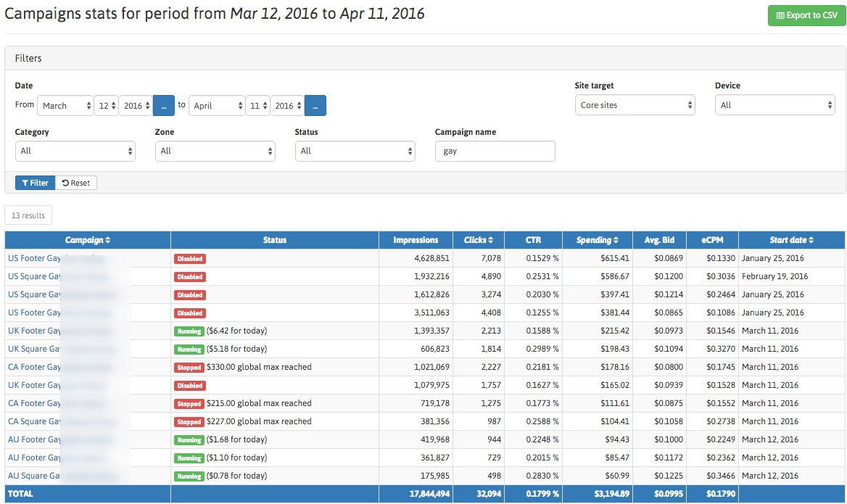This screenshot has width=847, height=504.
Task: Click Stopped badge with $227.00 global max
Action: pos(189,422)
